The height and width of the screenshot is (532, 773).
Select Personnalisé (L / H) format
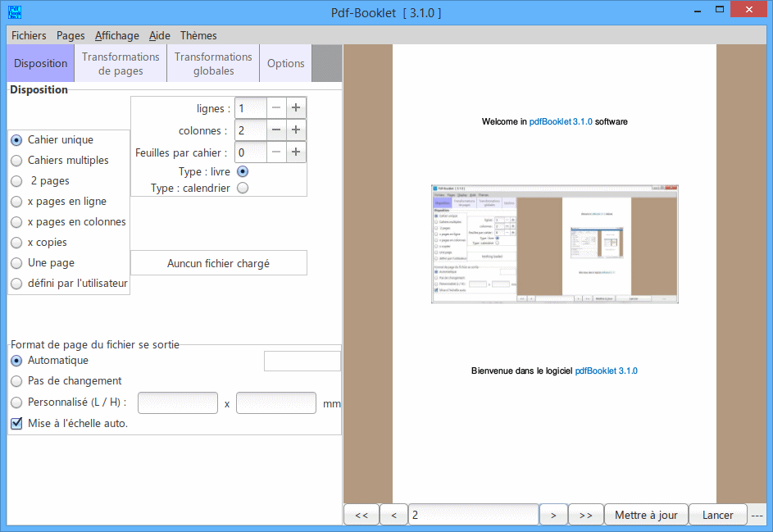16,402
